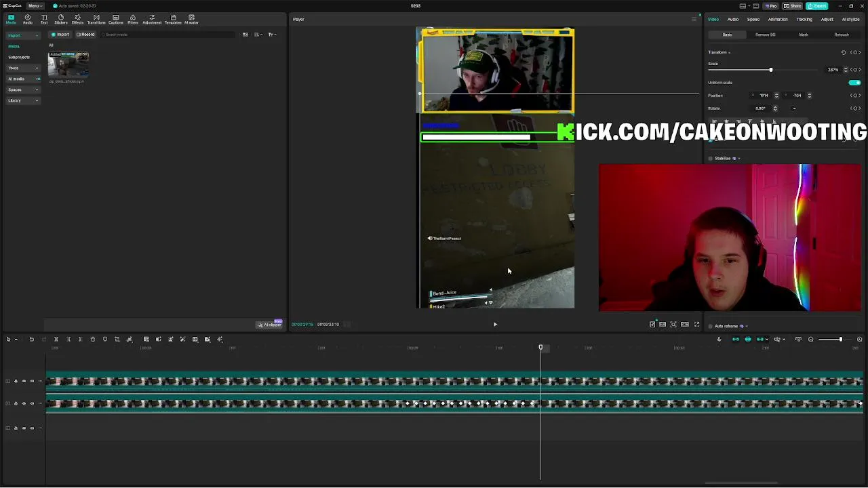Adjust the Scale slider handle
Screen dimensions: 868x488
click(770, 70)
